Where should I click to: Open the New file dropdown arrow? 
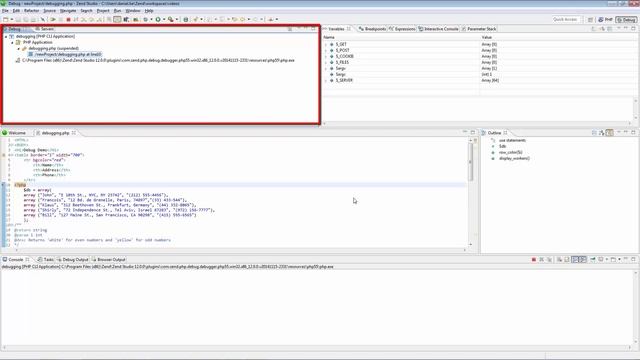tap(12, 19)
